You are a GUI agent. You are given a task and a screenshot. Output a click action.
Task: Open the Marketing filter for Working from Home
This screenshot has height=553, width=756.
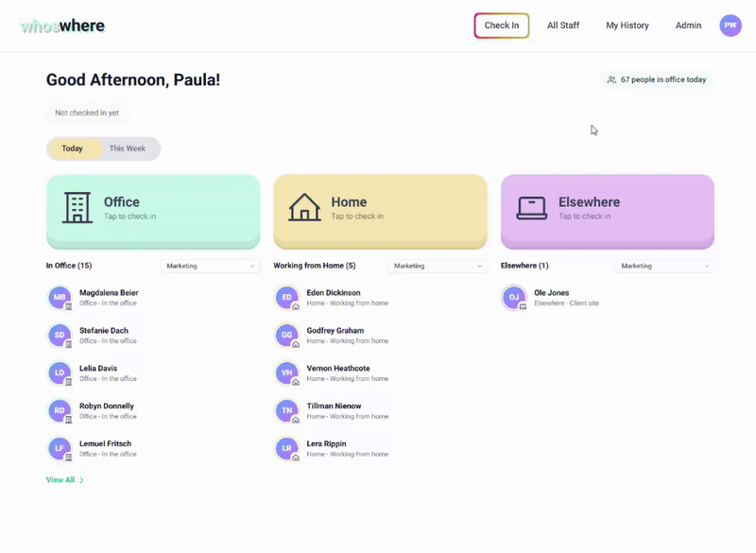coord(438,266)
